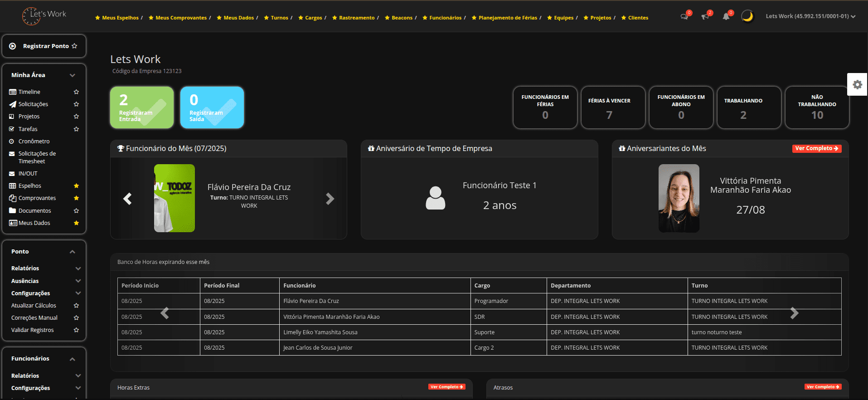Open Clientes in top bar

click(635, 18)
